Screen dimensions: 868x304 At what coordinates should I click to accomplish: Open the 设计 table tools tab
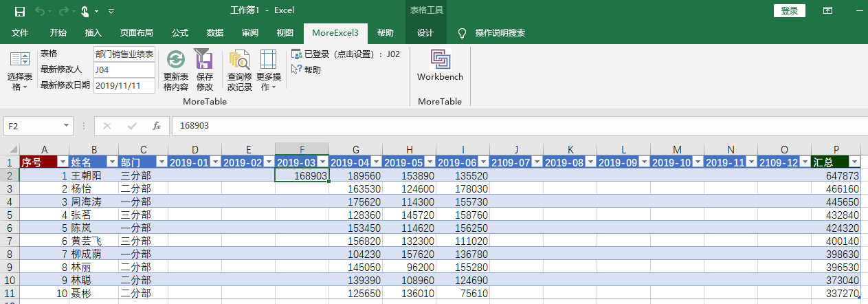pyautogui.click(x=425, y=33)
